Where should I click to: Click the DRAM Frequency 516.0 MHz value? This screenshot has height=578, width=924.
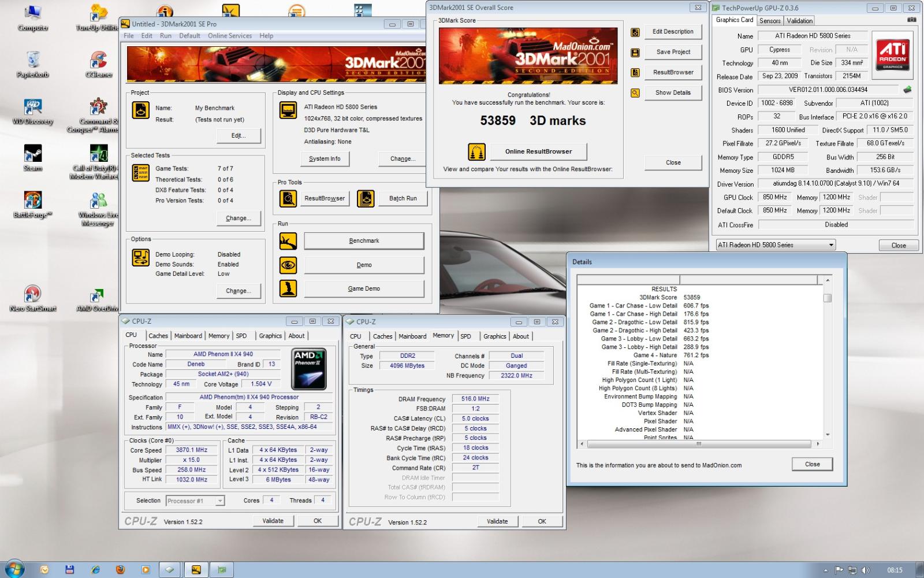coord(475,399)
